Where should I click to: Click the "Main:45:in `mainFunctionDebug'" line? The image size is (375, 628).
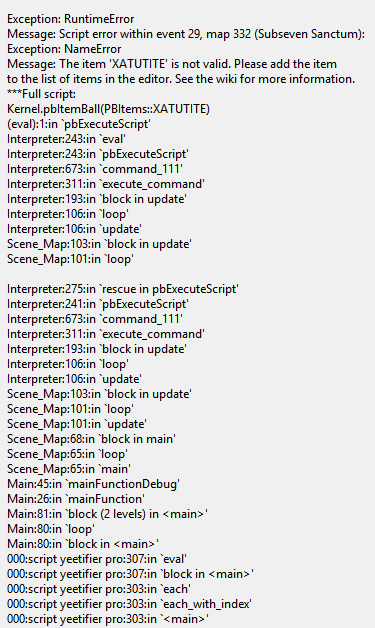[x=93, y=485]
